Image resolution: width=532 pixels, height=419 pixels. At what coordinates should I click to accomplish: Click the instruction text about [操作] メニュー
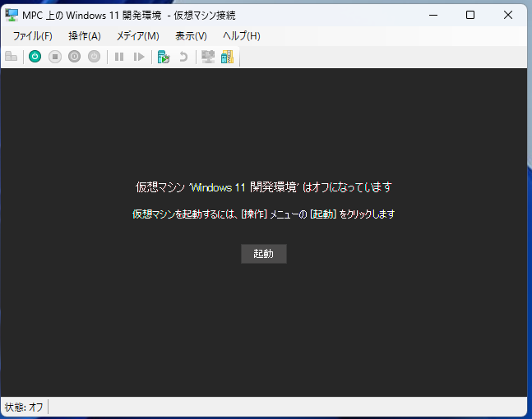[264, 214]
